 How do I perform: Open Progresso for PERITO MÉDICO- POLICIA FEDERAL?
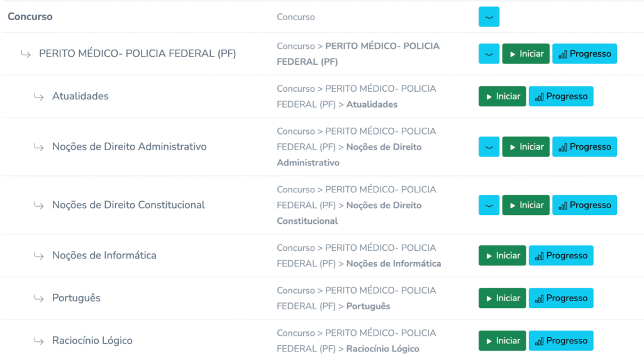(584, 54)
